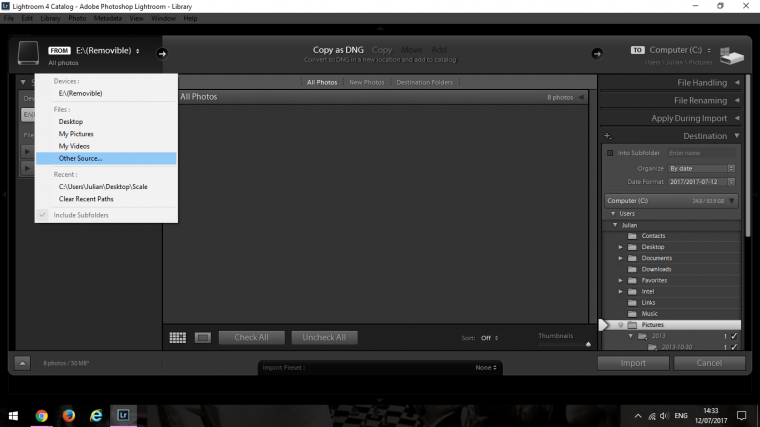Screen dimensions: 760x427
Task: Open the Sort Off dropdown
Action: 489,338
